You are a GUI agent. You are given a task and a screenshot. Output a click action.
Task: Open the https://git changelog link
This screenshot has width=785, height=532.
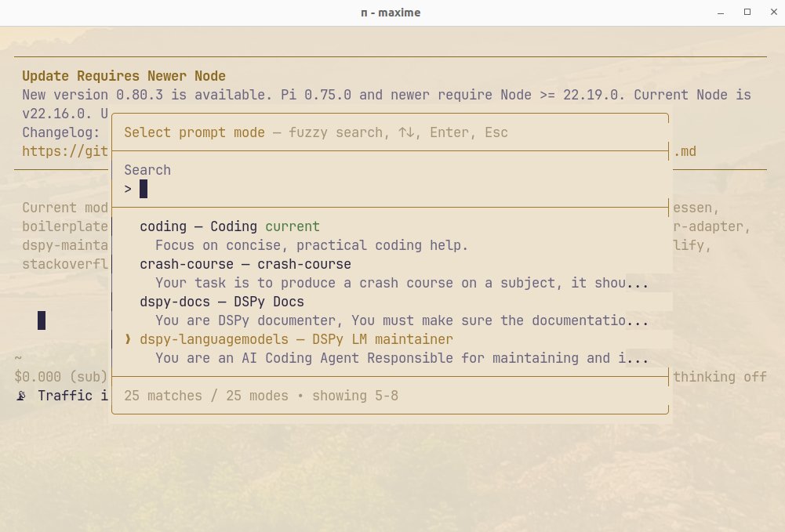[65, 151]
